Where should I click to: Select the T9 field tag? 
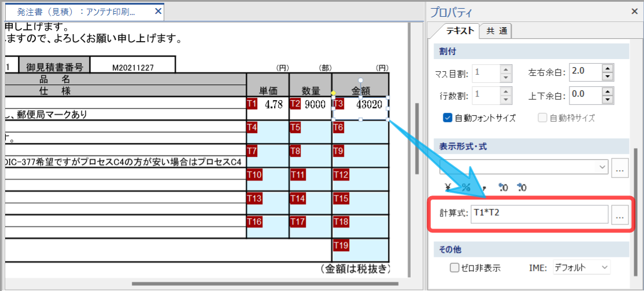click(x=338, y=151)
